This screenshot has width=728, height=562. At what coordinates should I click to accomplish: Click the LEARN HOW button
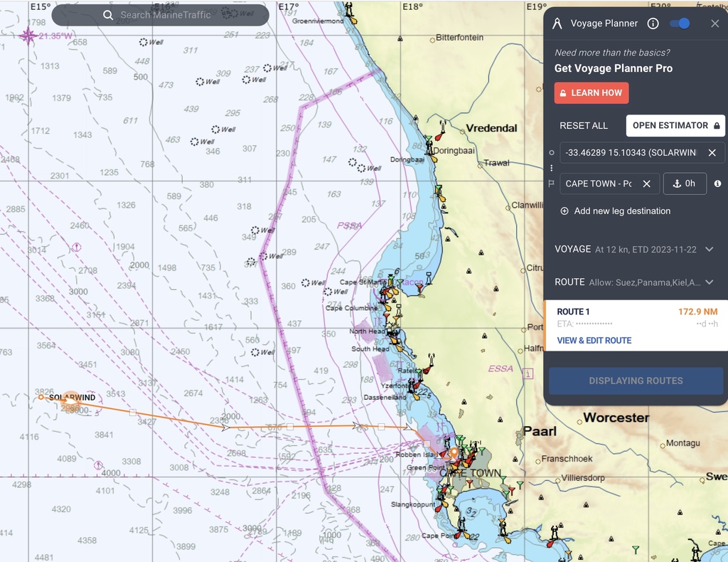591,93
